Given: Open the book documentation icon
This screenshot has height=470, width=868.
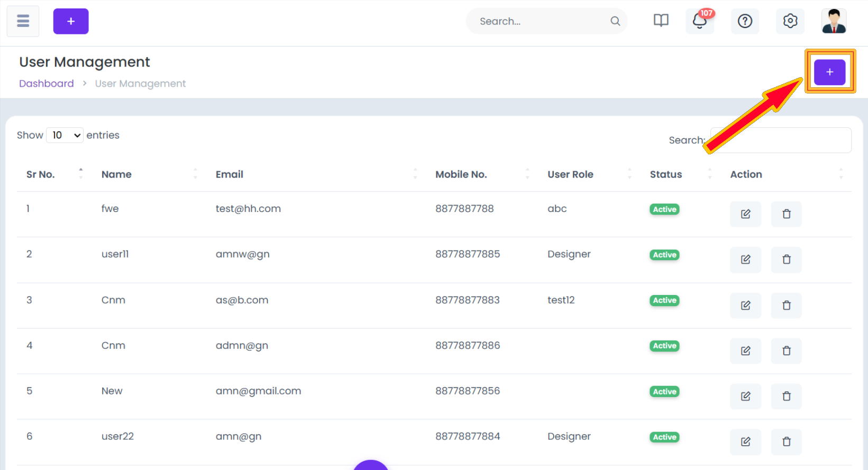Looking at the screenshot, I should (x=661, y=21).
